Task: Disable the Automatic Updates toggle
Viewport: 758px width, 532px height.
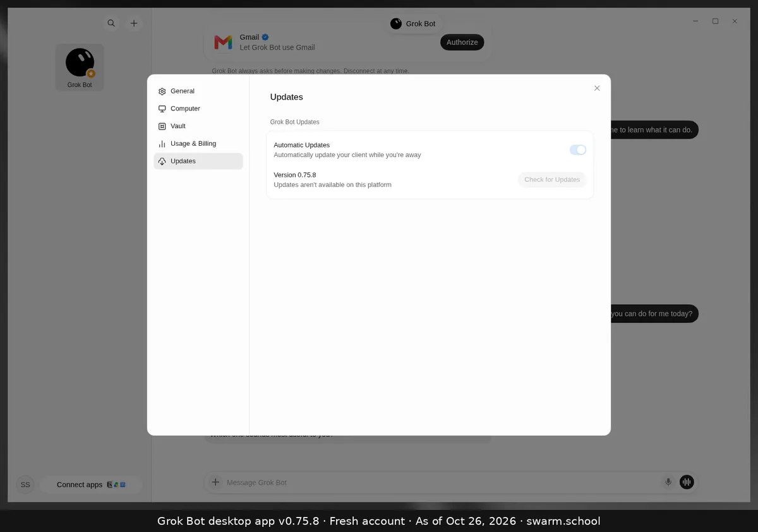Action: pos(578,150)
